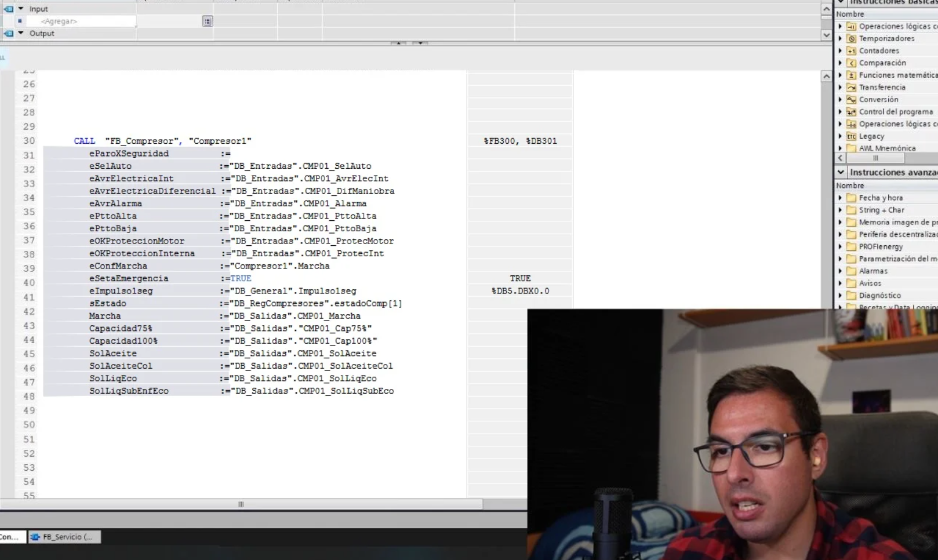The width and height of the screenshot is (938, 560).
Task: Click the Input section interface icon
Action: pos(9,9)
